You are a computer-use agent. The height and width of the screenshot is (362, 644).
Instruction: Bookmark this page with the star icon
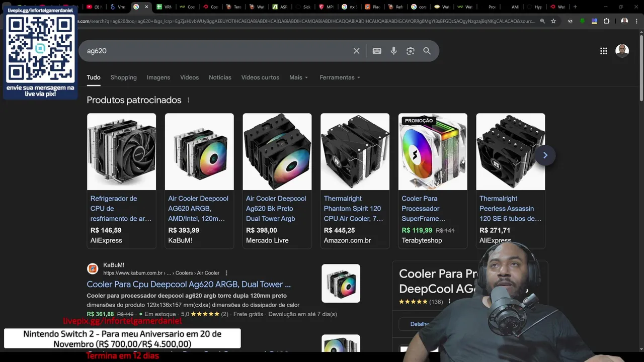click(x=553, y=21)
